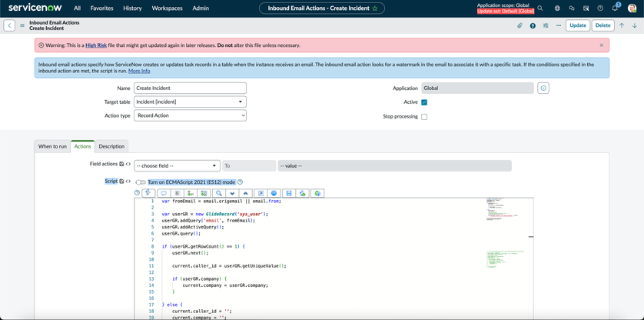Click the ServiceNow logo

35,8
